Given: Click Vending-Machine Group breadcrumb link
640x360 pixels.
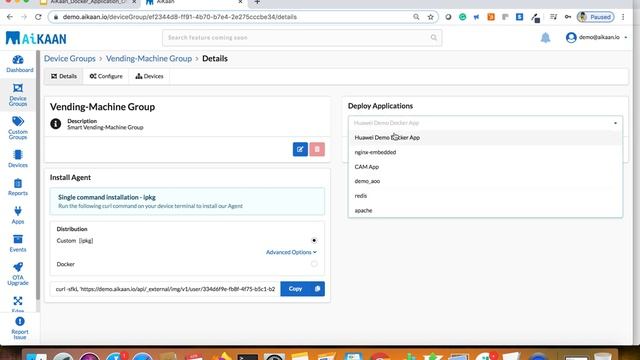Looking at the screenshot, I should (x=149, y=58).
